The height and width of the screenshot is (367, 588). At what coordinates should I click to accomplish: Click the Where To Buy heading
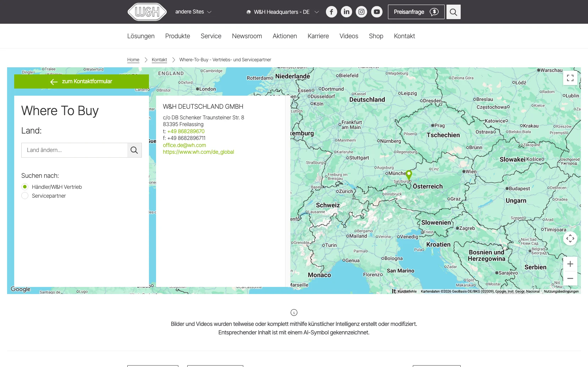pos(60,111)
